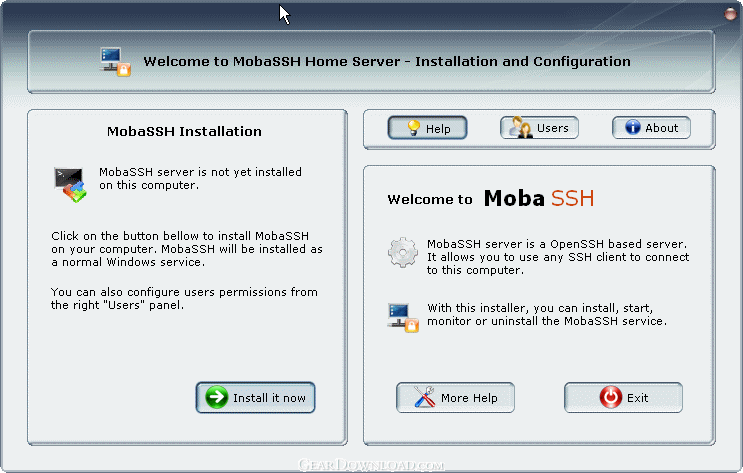This screenshot has height=473, width=743.
Task: Click the Install it now button
Action: [x=255, y=398]
